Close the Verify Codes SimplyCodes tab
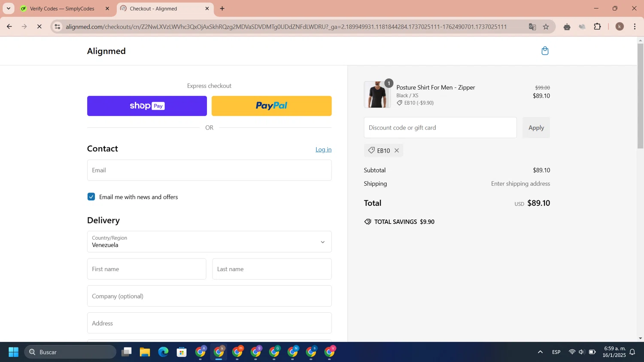Screen dimensions: 644x362 [x=107, y=9]
